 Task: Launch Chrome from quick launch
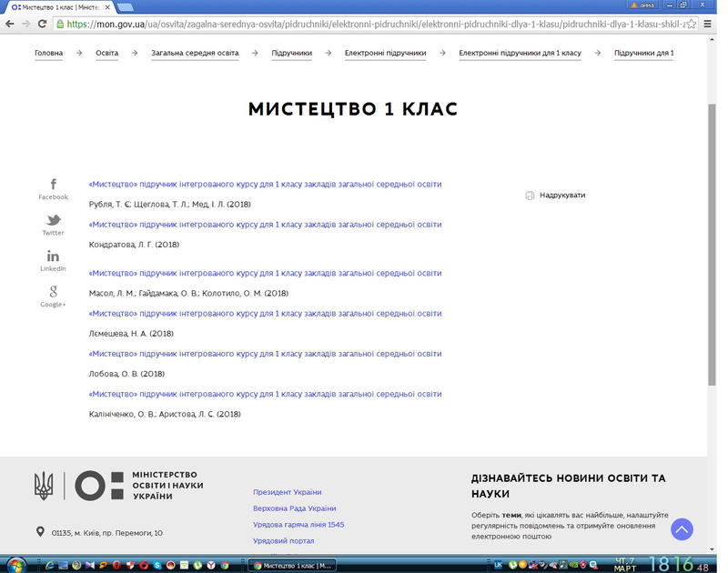click(x=225, y=565)
